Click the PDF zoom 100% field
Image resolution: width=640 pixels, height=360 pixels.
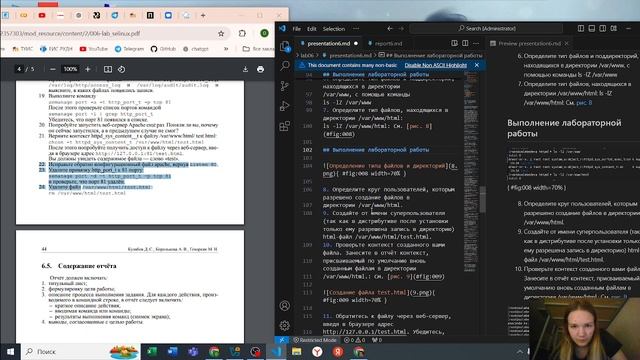[70, 69]
